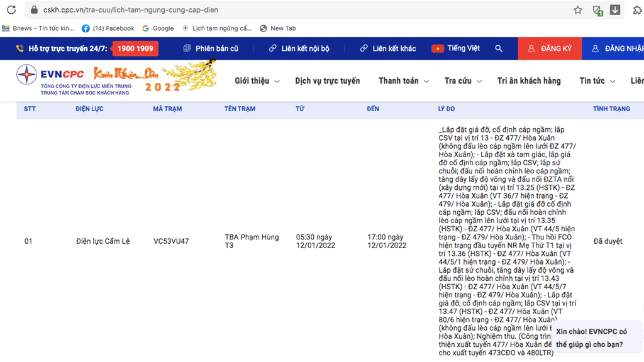
Task: Open the Facebook bookmark
Action: pos(108,28)
